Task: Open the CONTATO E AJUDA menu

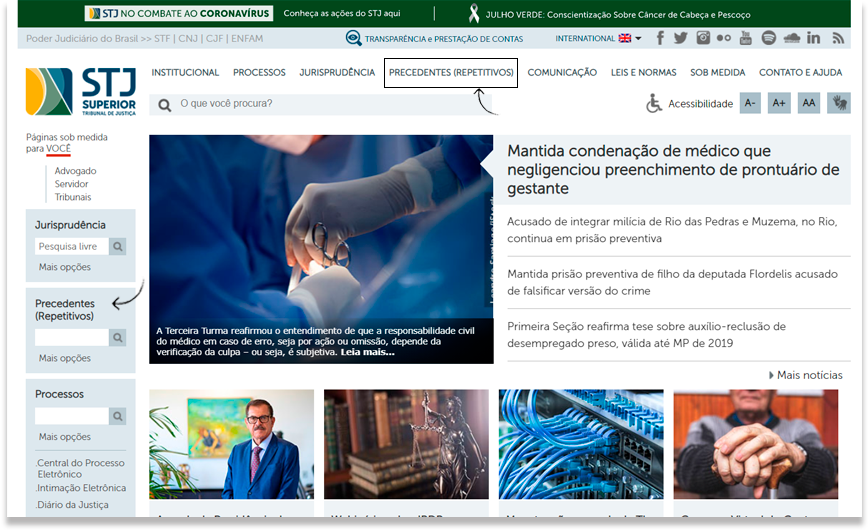Action: [800, 73]
